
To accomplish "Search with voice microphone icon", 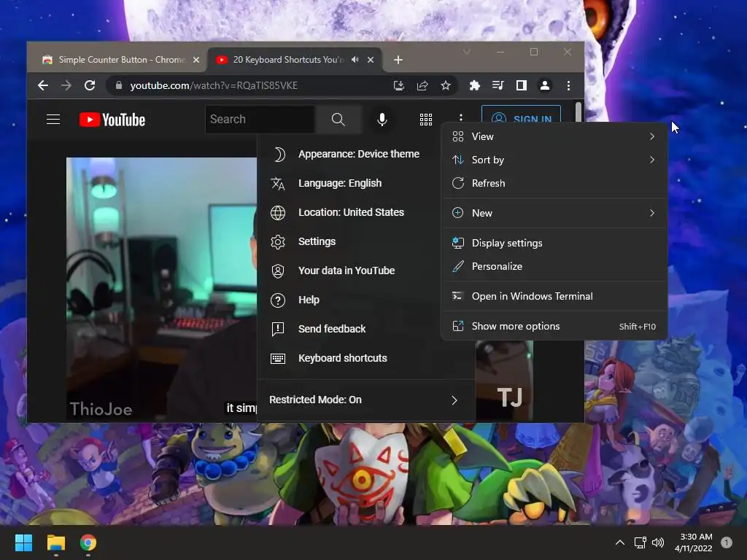I will tap(382, 120).
